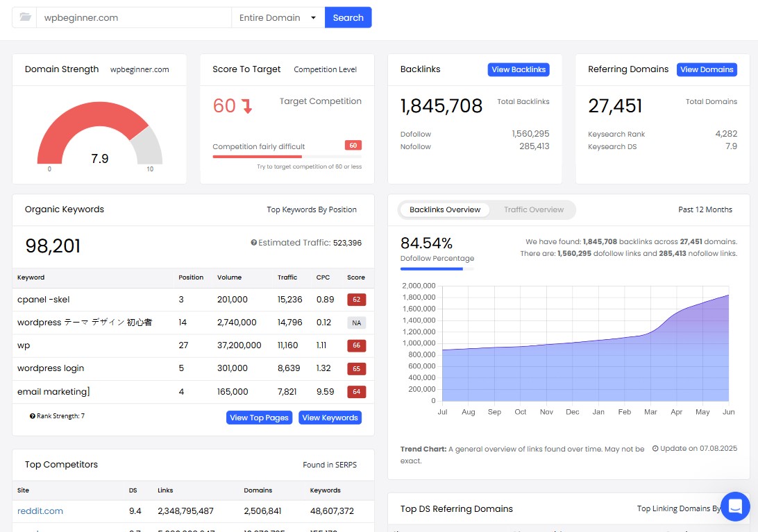This screenshot has width=758, height=532.
Task: Click the Keysearch Rank value 4,282
Action: (x=726, y=134)
